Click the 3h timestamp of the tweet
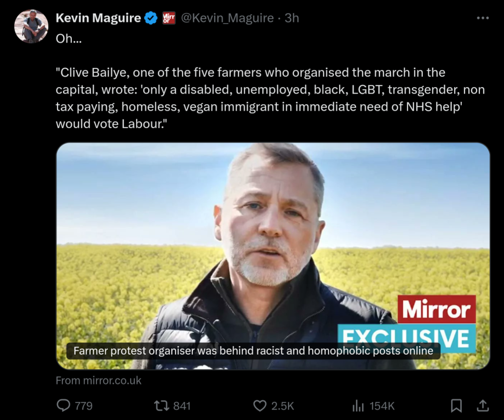This screenshot has height=420, width=504. tap(292, 18)
